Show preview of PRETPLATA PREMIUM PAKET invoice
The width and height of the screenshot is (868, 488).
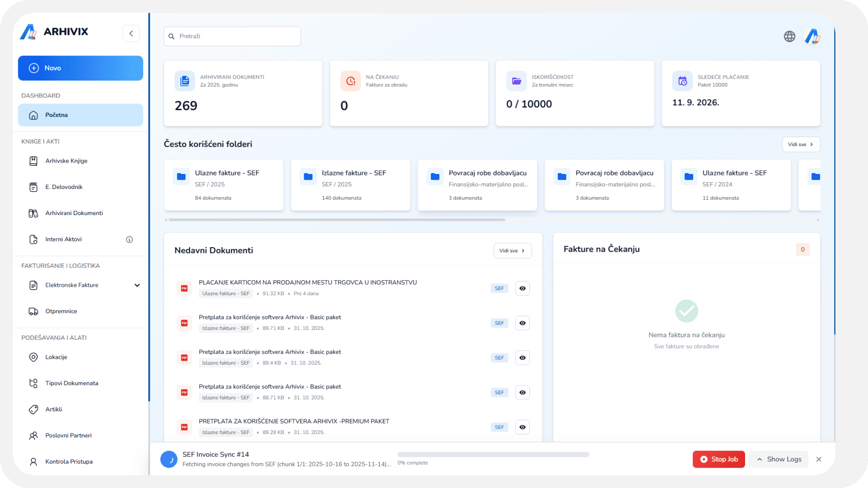pyautogui.click(x=522, y=427)
